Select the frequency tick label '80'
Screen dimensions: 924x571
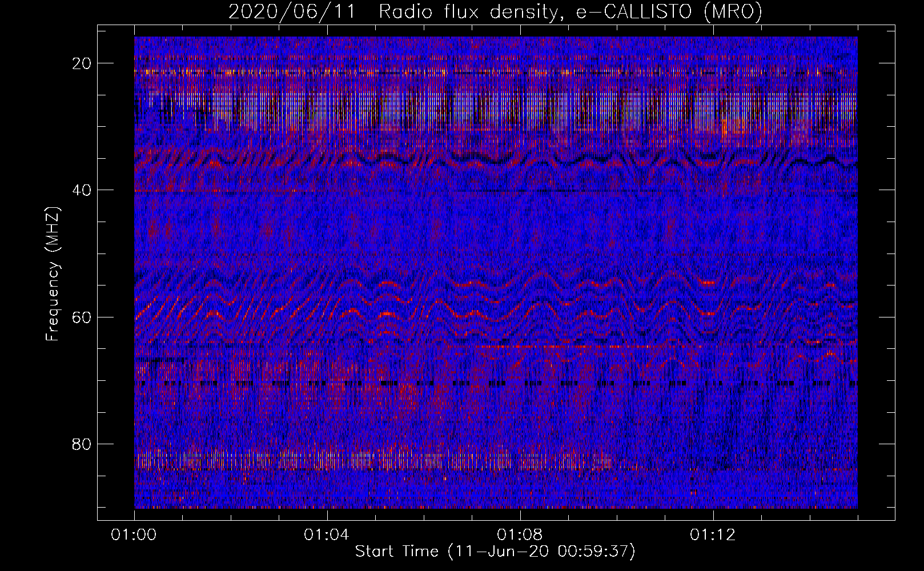coord(82,444)
